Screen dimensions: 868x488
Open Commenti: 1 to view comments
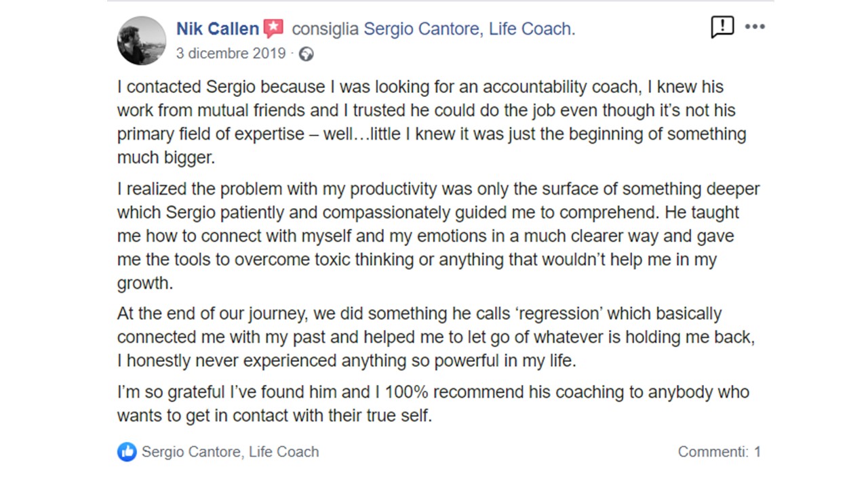(719, 451)
